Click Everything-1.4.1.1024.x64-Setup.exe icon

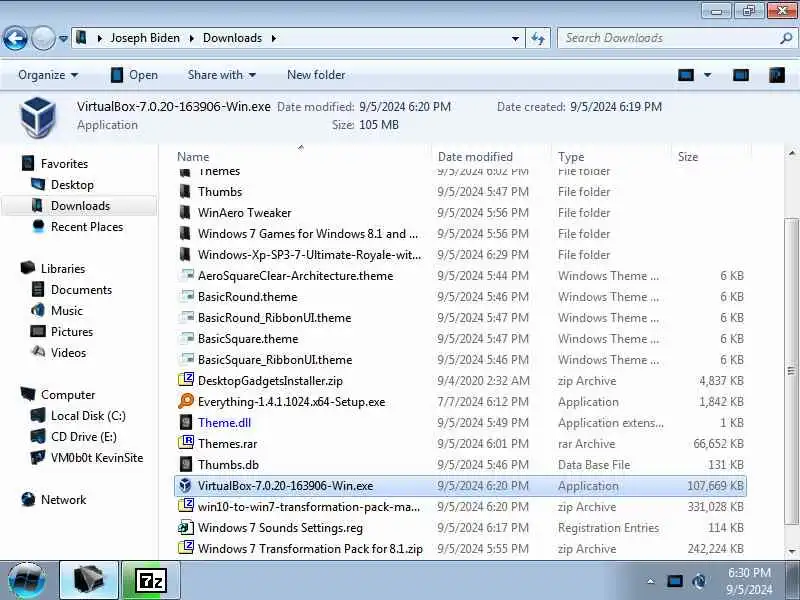click(186, 401)
